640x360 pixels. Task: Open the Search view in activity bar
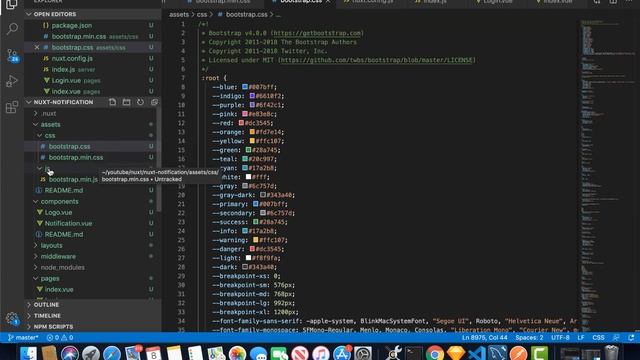pos(12,29)
